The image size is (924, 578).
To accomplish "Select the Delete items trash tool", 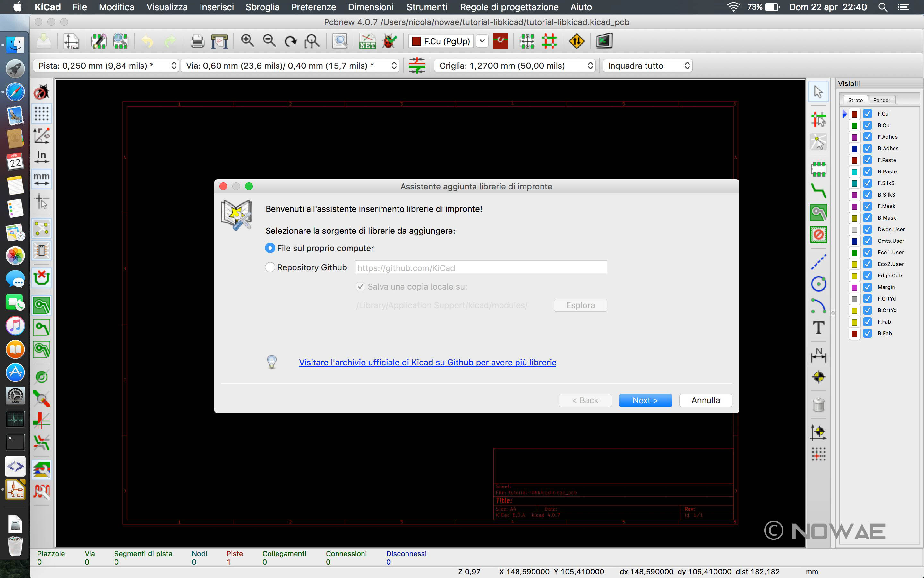I will [818, 405].
